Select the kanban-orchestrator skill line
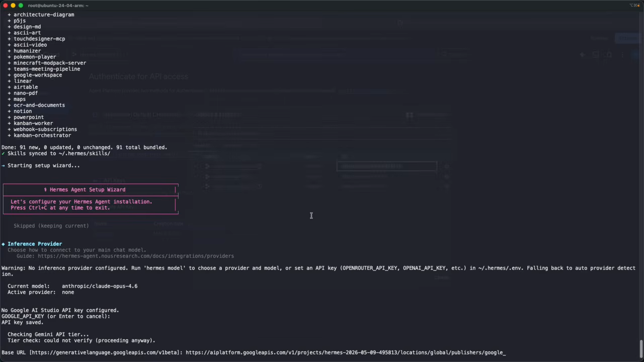644x362 pixels. click(x=39, y=135)
